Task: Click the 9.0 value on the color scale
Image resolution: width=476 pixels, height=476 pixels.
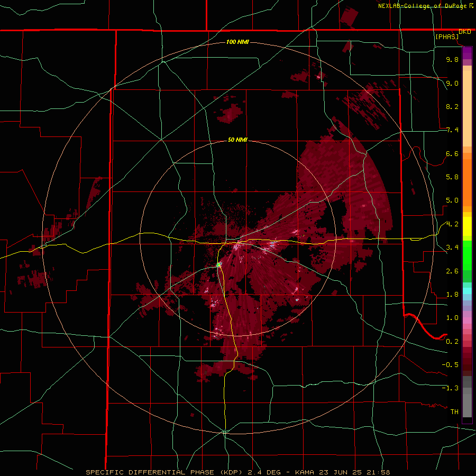Action: [452, 83]
